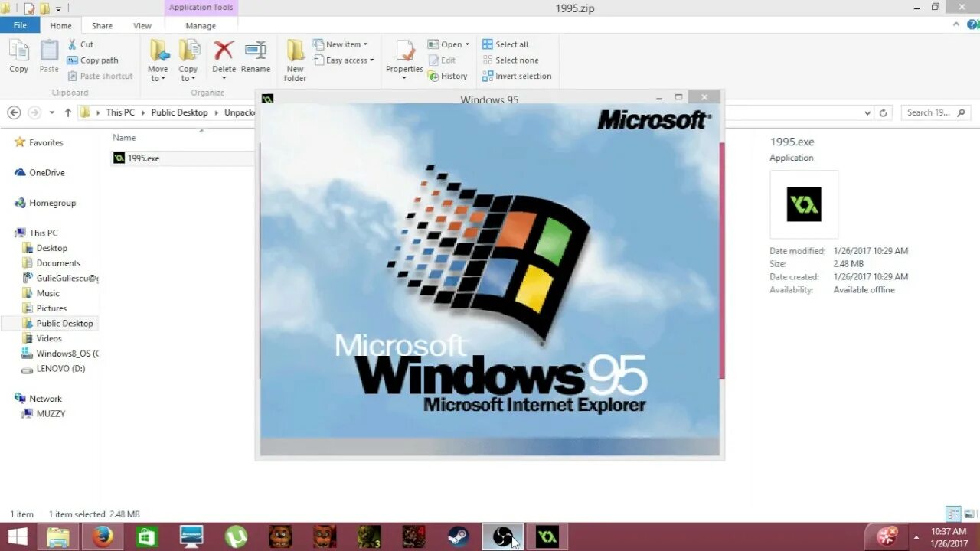Click the Copy icon in ribbon
Viewport: 980px width, 551px height.
tap(19, 57)
